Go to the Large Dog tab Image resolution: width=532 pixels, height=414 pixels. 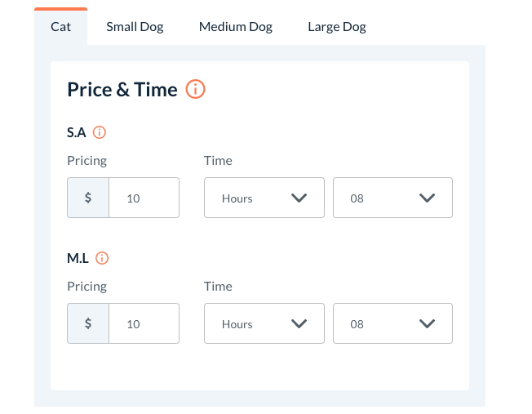coord(337,27)
